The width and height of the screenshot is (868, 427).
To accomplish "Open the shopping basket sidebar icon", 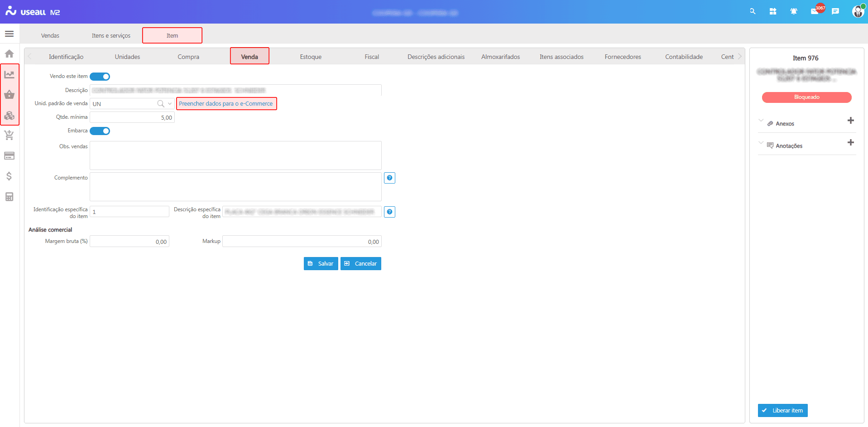I will pyautogui.click(x=9, y=95).
